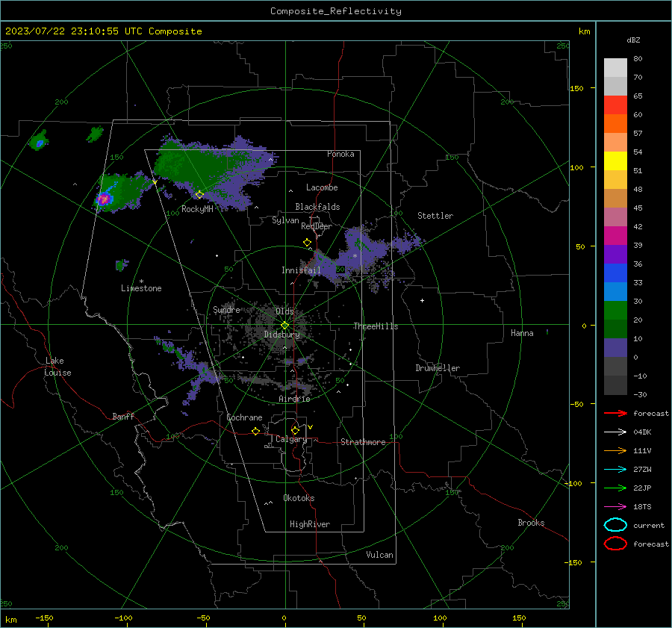
Task: Click the Blackfalds city label
Action: point(317,207)
